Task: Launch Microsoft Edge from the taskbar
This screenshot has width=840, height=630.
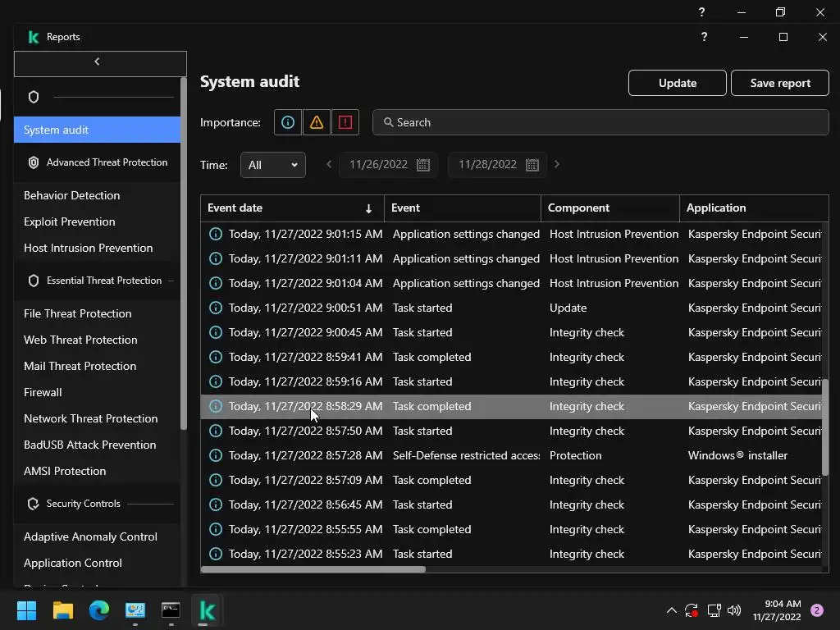Action: click(99, 610)
